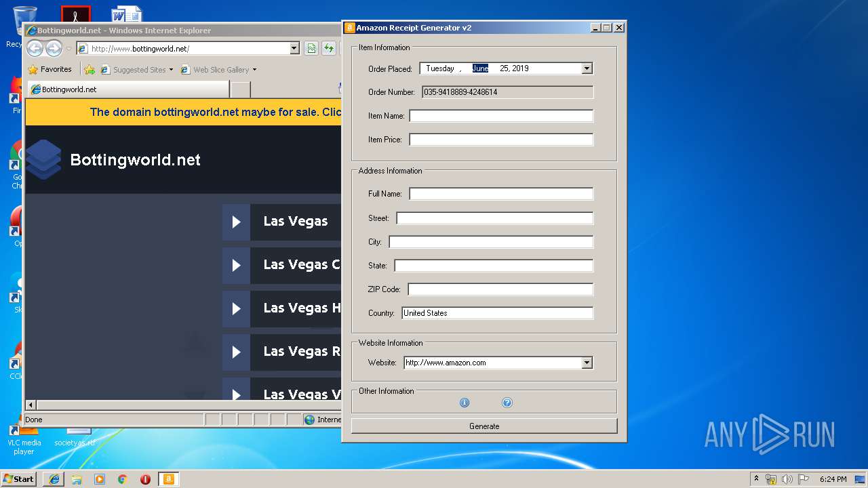Image resolution: width=868 pixels, height=488 pixels.
Task: Click the left arrow of horizontal scrollbar
Action: (x=31, y=405)
